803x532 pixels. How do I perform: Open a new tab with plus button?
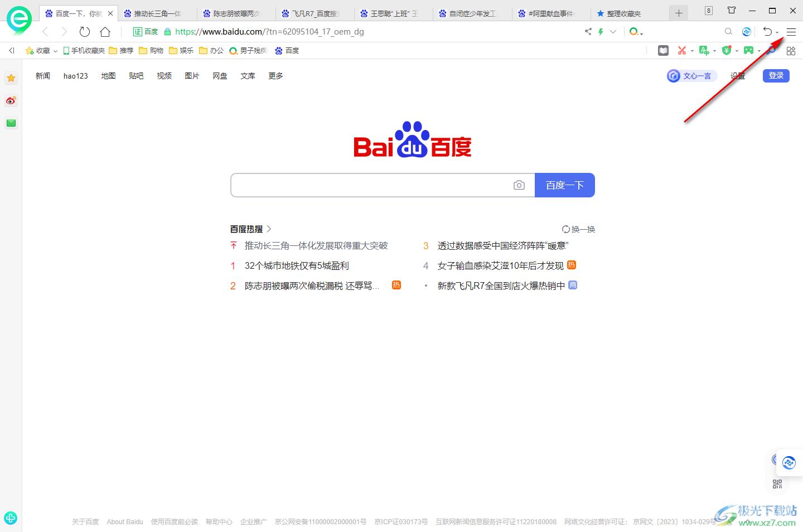tap(679, 13)
